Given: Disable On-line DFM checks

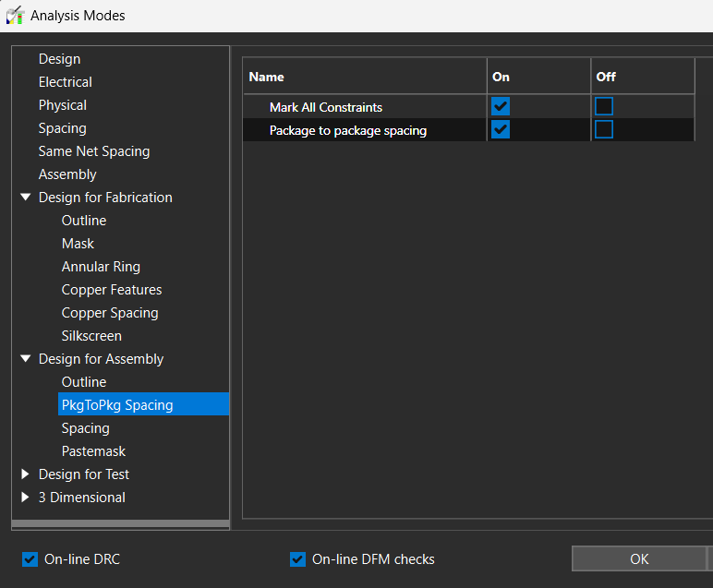Looking at the screenshot, I should click(x=297, y=559).
